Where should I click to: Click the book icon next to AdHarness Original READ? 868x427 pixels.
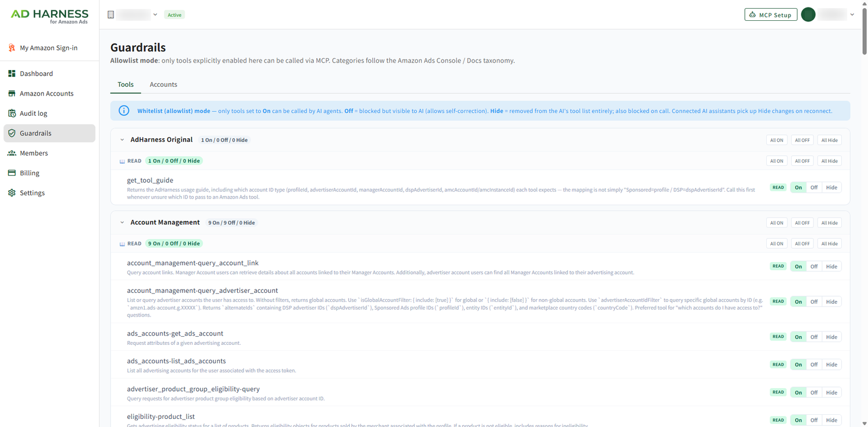tap(122, 161)
